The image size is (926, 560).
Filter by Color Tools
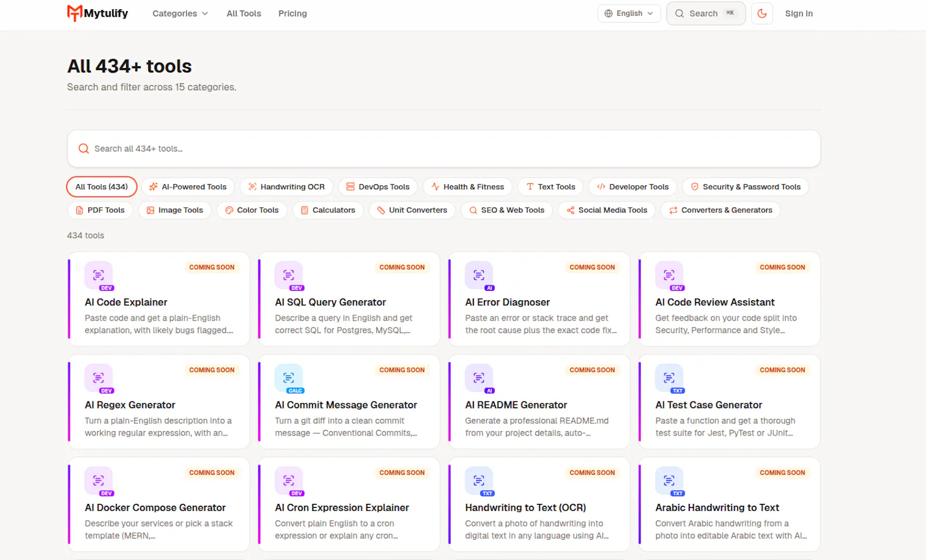[252, 210]
